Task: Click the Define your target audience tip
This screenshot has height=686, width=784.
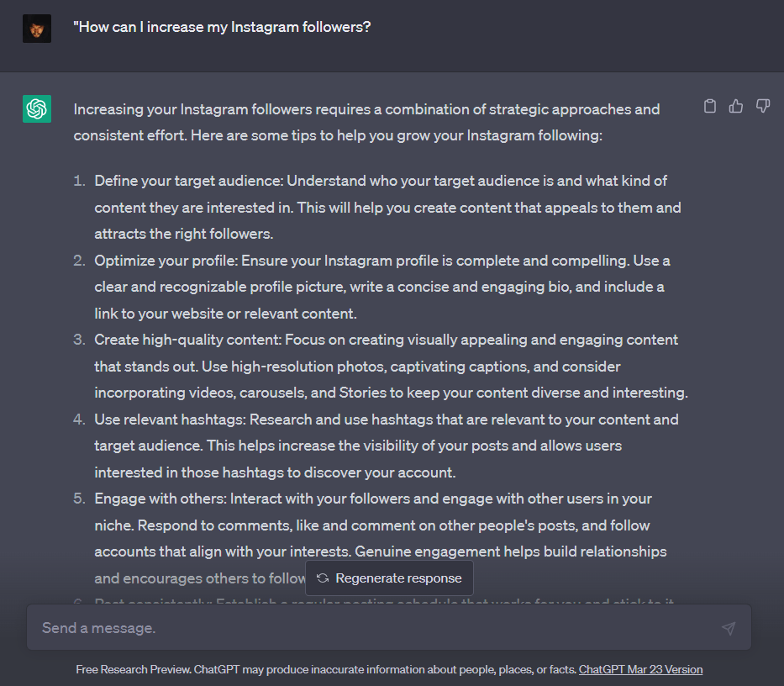Action: (387, 207)
